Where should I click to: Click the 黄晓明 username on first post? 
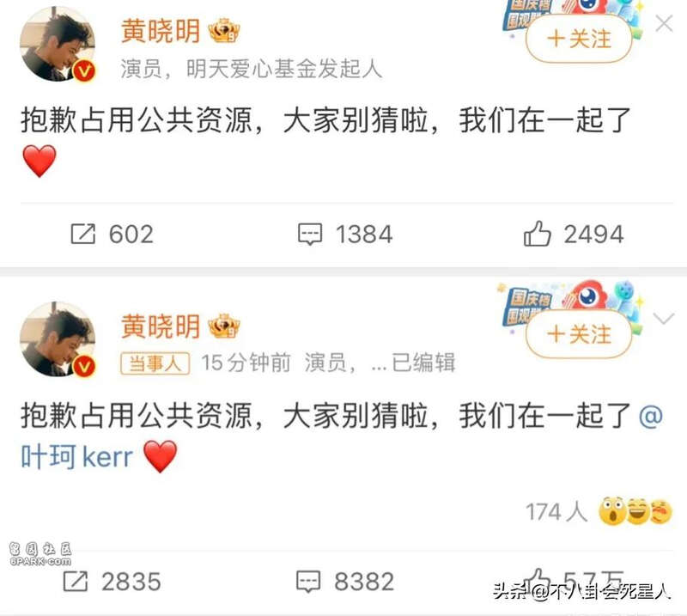tap(161, 31)
